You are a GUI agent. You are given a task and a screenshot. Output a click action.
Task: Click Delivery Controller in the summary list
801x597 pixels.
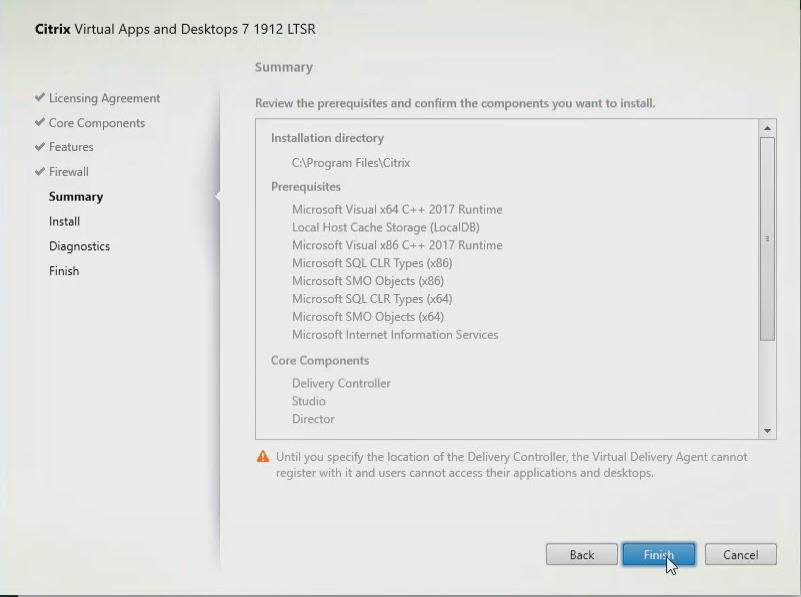341,384
